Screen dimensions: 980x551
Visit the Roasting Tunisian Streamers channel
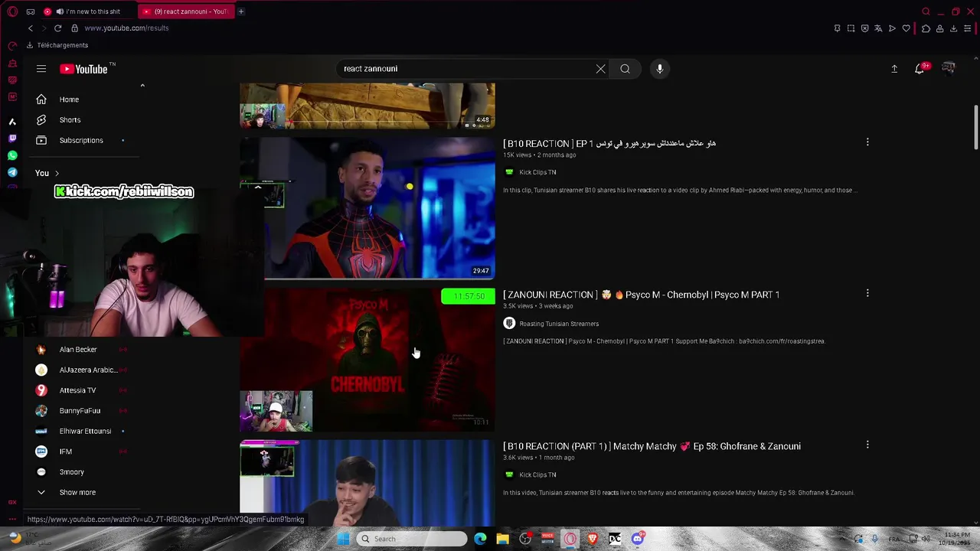[559, 324]
